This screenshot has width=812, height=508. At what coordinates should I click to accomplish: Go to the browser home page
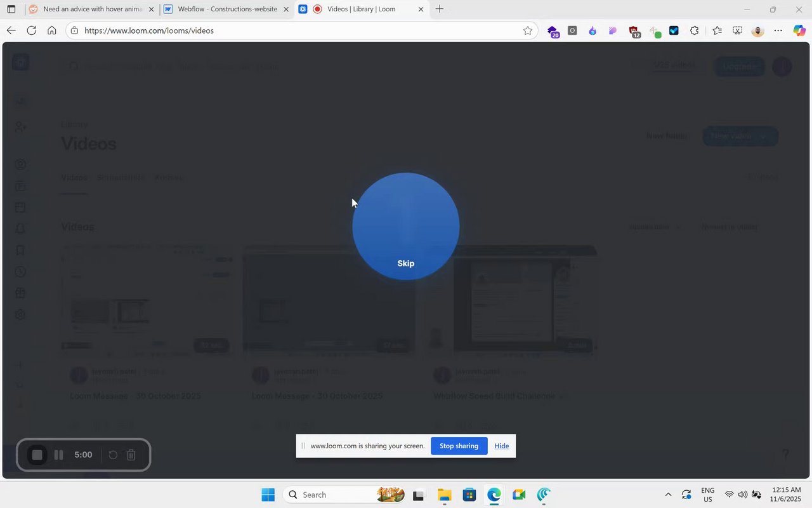click(x=52, y=30)
